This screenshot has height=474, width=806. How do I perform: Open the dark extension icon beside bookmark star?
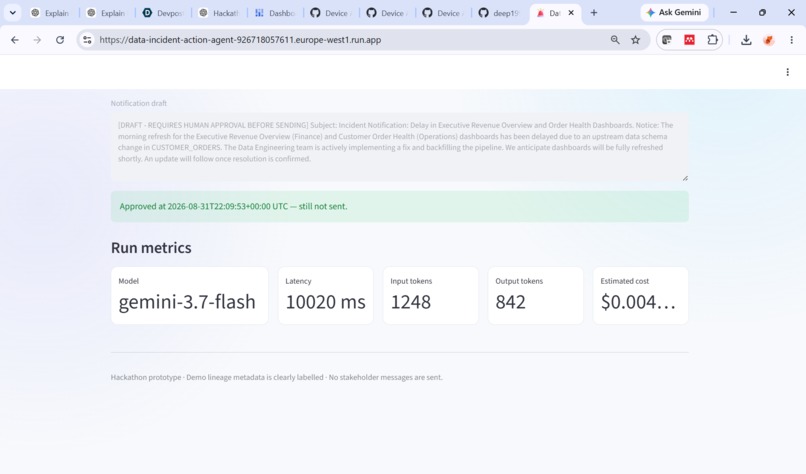pos(667,40)
